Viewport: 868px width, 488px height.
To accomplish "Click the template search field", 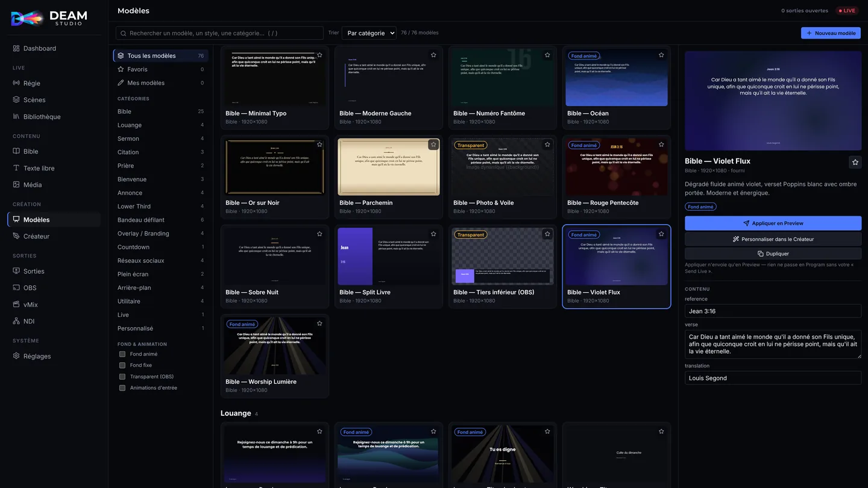I will tap(219, 33).
